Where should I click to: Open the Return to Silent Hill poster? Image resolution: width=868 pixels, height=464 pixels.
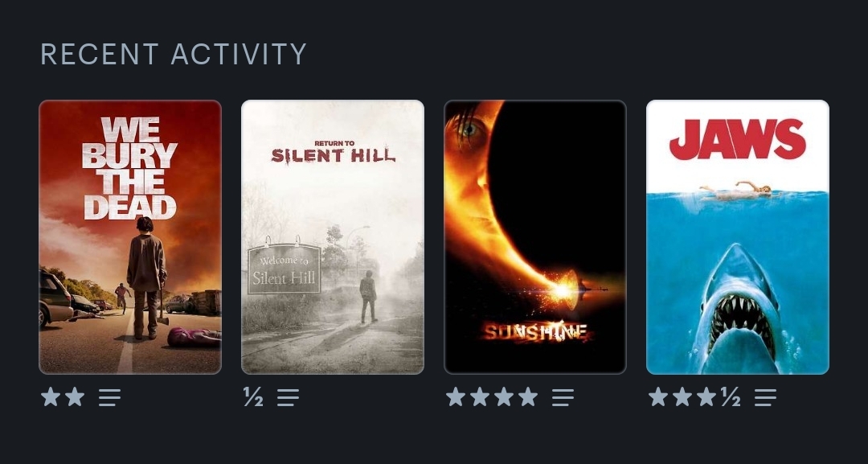[x=333, y=237]
